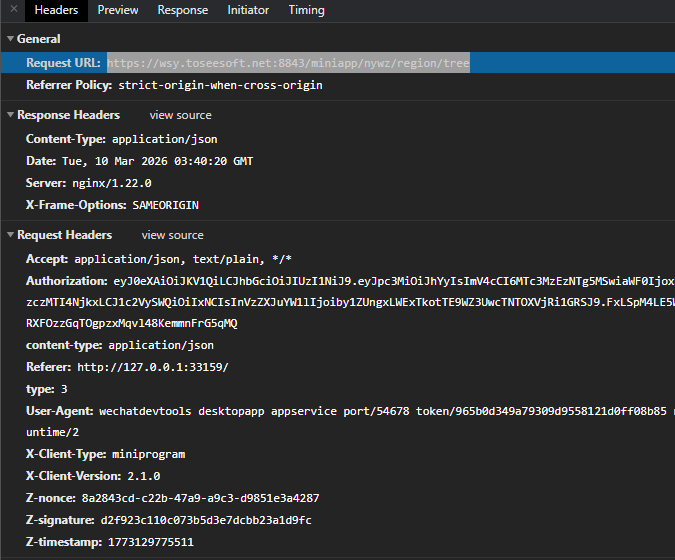Click the Server value nginx/1.22.0
This screenshot has width=675, height=560.
[x=112, y=183]
